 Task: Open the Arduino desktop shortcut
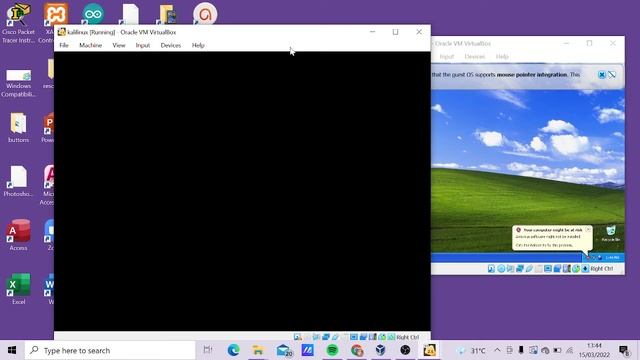click(93, 14)
